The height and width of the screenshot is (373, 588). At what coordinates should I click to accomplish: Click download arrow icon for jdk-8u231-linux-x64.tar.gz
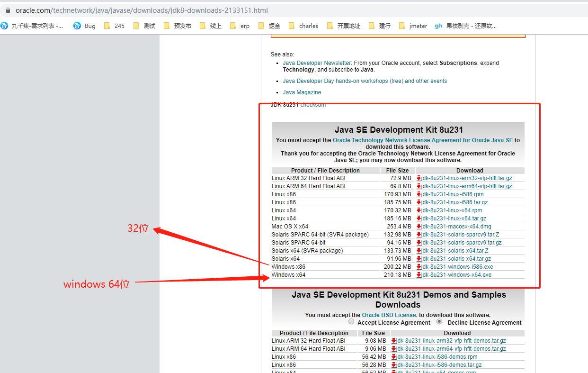[419, 218]
